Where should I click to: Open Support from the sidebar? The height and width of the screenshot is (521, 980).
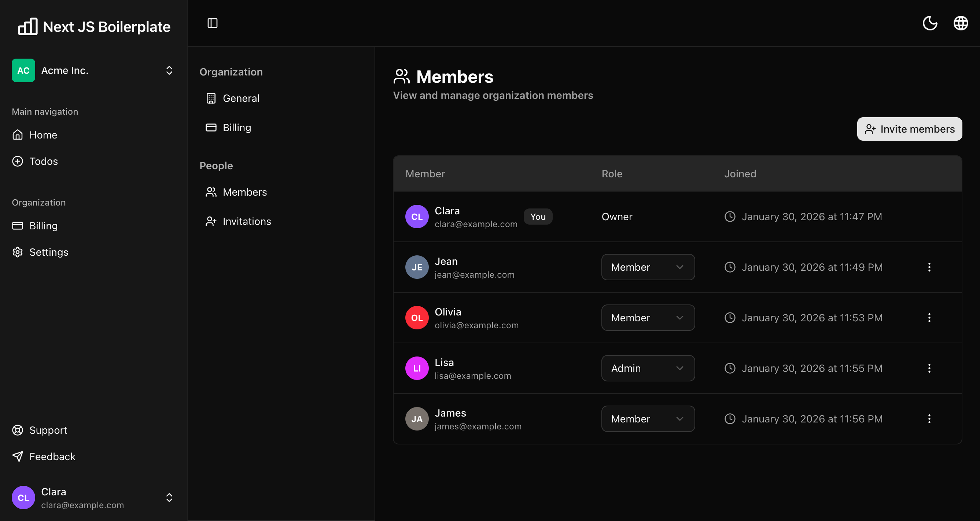coord(48,430)
